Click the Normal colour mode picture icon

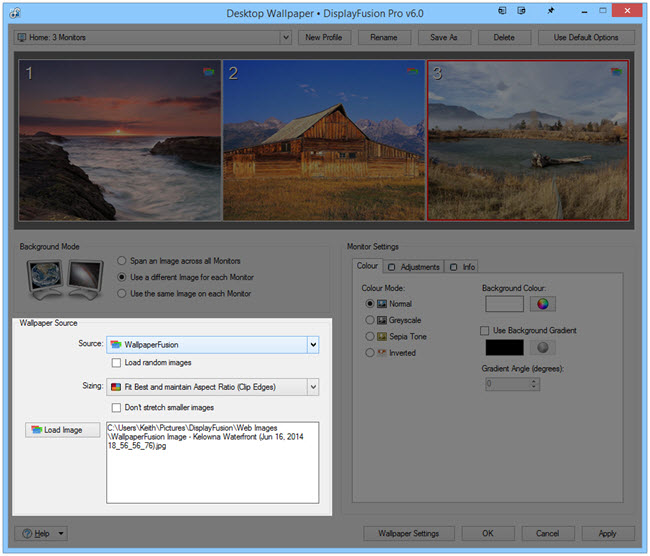click(382, 304)
